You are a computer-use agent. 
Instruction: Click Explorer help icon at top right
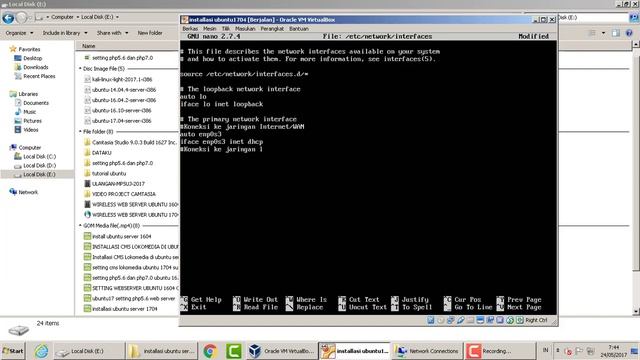tap(629, 33)
